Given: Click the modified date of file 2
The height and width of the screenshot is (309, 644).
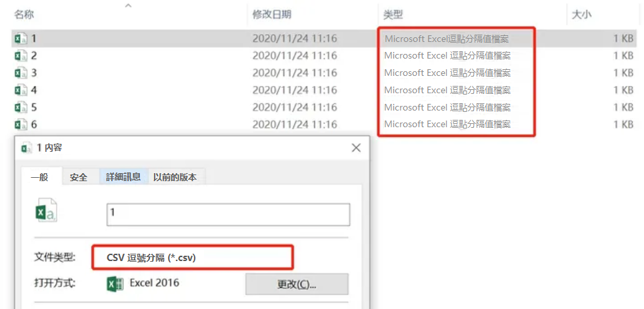Looking at the screenshot, I should [295, 55].
